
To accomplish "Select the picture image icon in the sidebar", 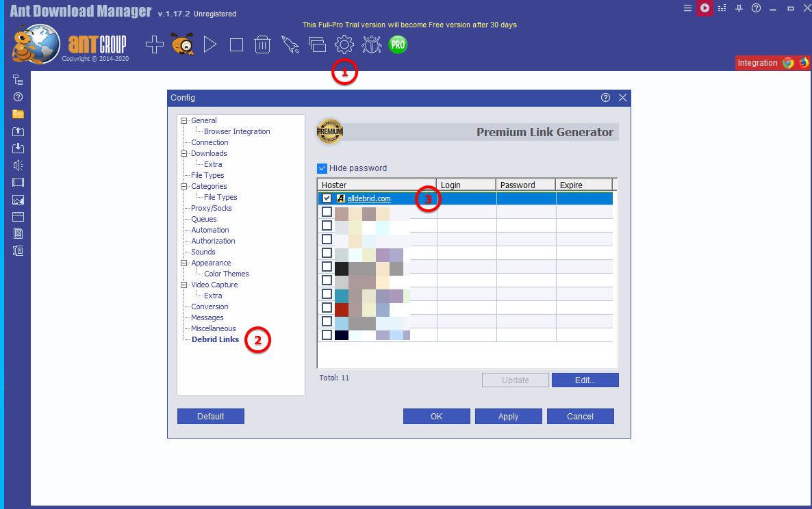I will point(18,200).
